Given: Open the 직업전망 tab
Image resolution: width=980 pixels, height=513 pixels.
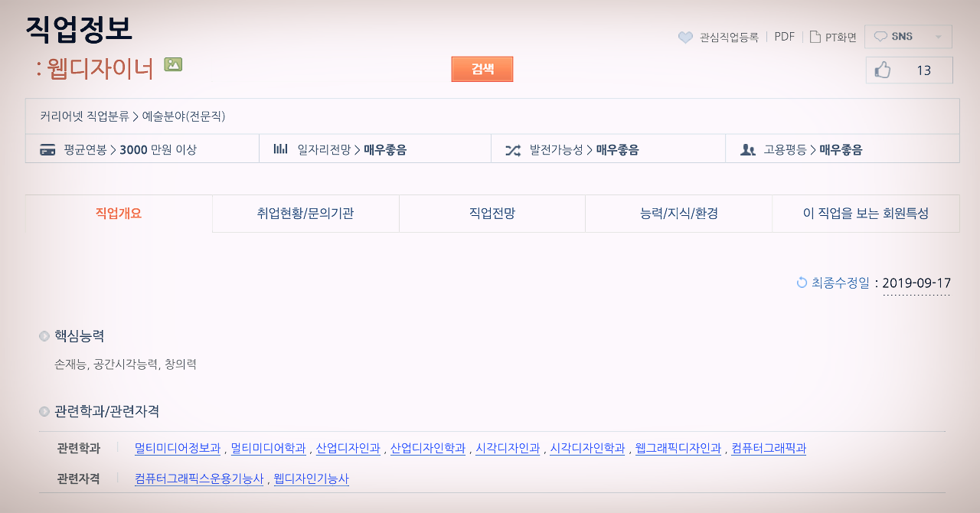Looking at the screenshot, I should point(492,214).
